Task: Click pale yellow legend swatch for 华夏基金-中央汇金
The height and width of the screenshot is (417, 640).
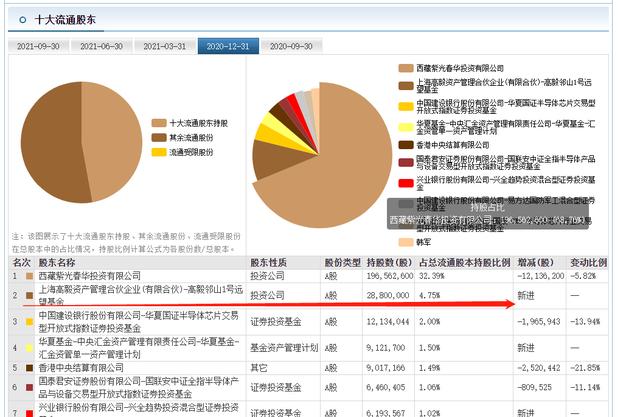Action: point(406,127)
